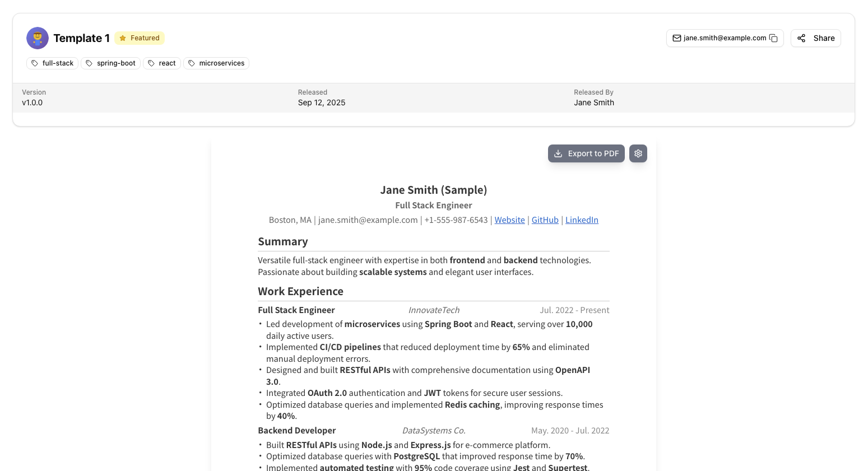This screenshot has height=471, width=868.
Task: Click the Template 1 avatar icon
Action: [38, 38]
